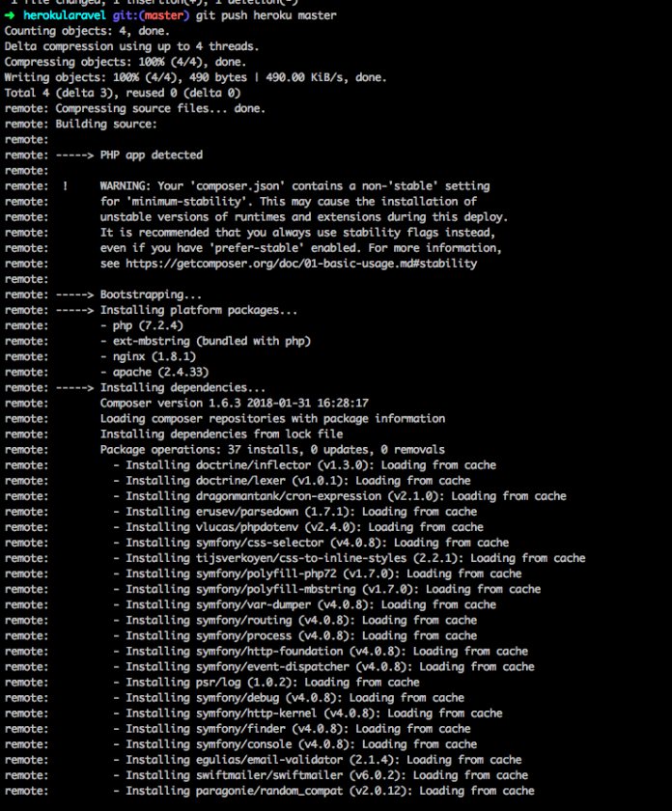Click the Composer version 1.6.3 line
This screenshot has width=672, height=811.
235,403
